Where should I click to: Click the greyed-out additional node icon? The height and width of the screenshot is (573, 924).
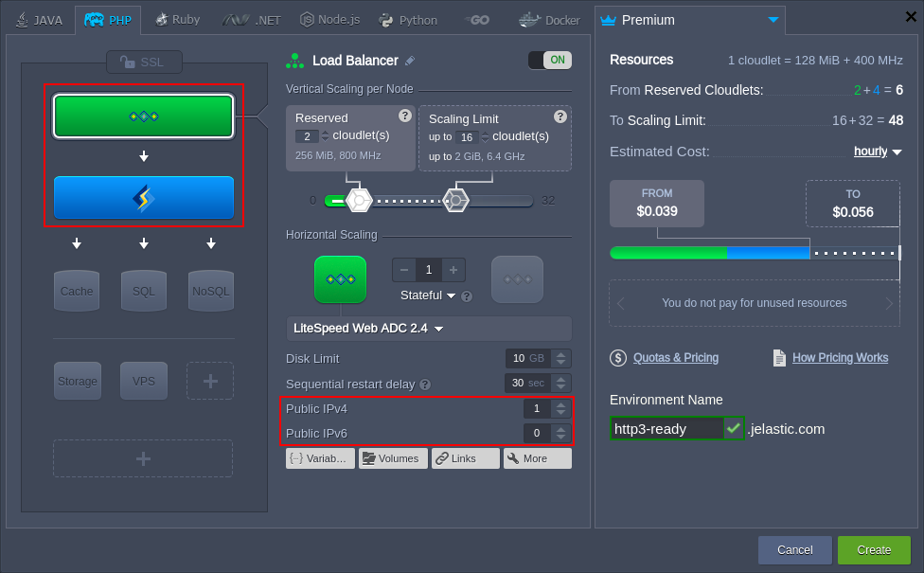[518, 279]
